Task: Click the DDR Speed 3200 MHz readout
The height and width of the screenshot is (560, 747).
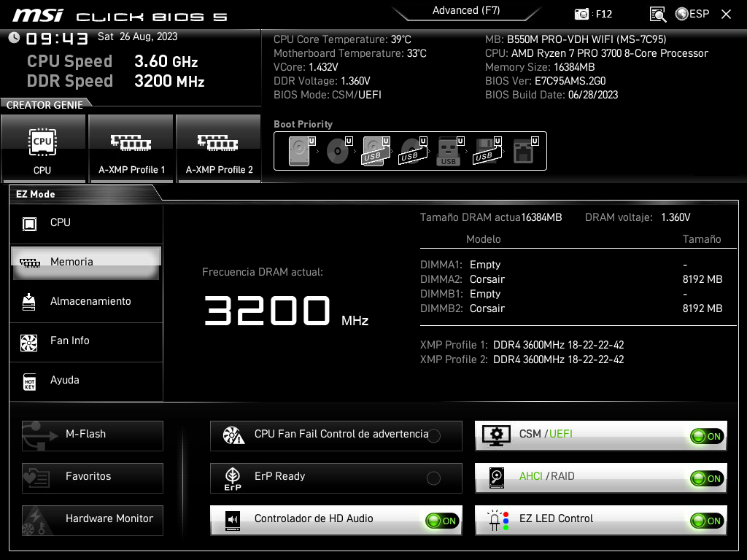Action: pyautogui.click(x=116, y=81)
